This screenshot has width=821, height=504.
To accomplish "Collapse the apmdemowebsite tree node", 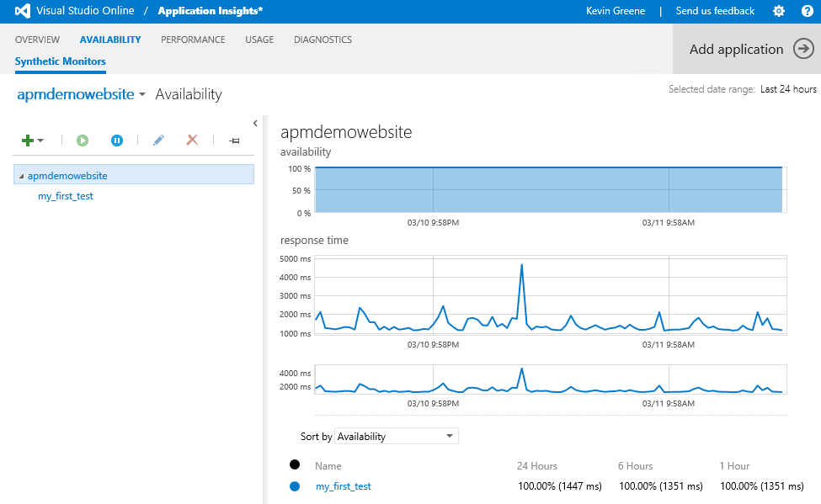I will [20, 174].
